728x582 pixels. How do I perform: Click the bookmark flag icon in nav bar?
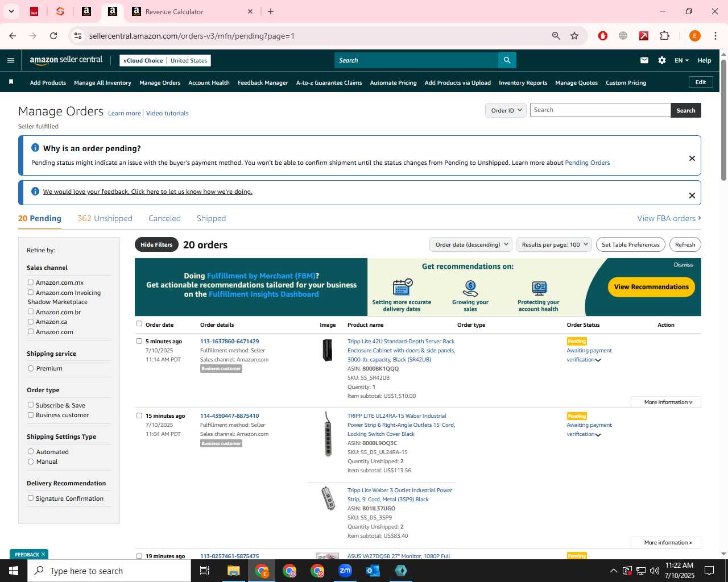point(11,82)
